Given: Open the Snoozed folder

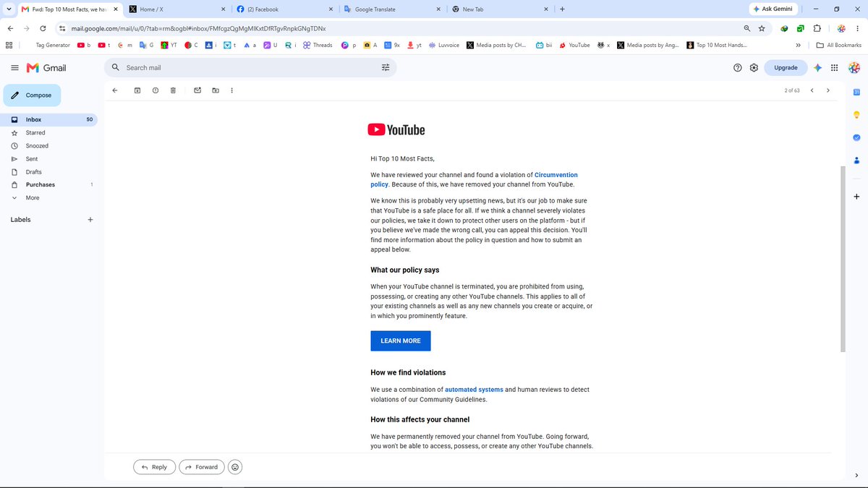Looking at the screenshot, I should (48, 146).
